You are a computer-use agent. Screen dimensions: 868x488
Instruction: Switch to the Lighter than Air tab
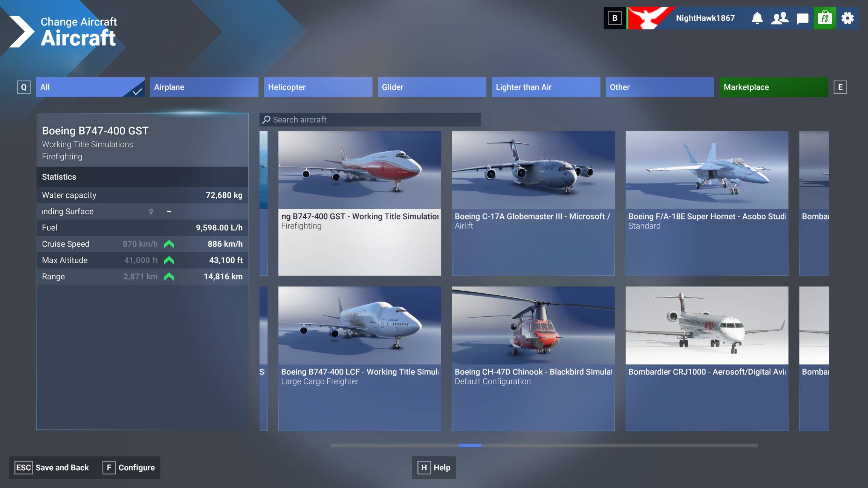(x=546, y=87)
